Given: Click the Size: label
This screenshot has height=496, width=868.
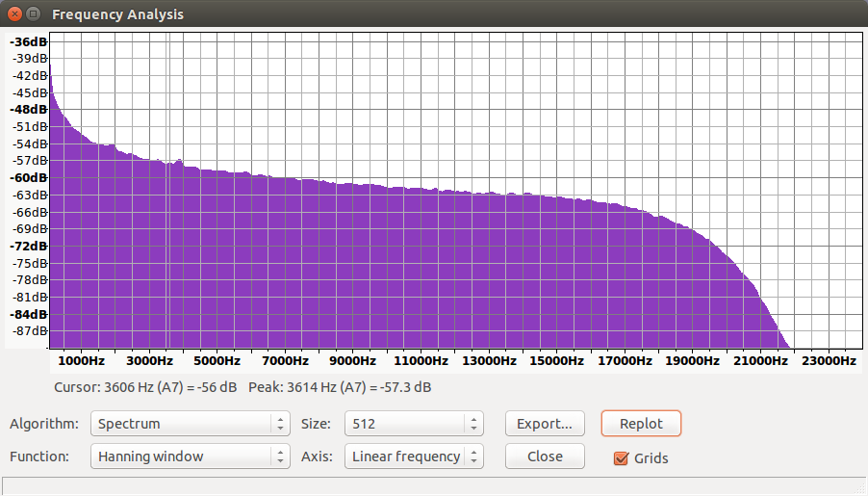Looking at the screenshot, I should (316, 424).
